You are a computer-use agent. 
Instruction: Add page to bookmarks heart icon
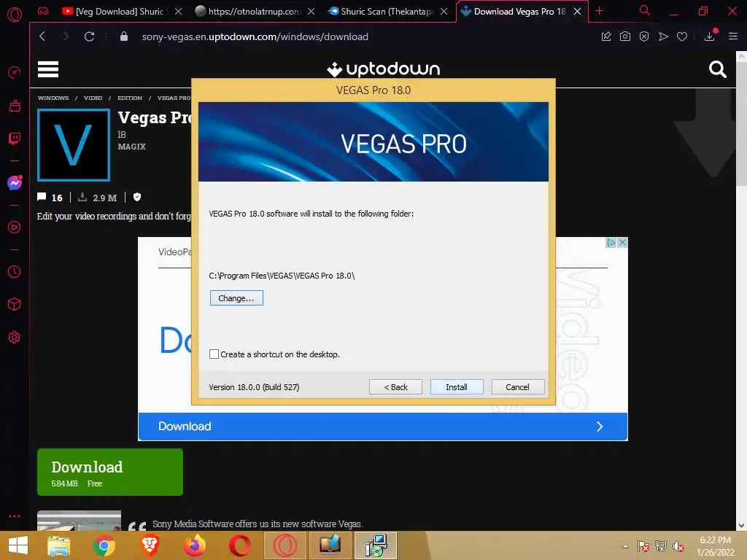point(682,36)
